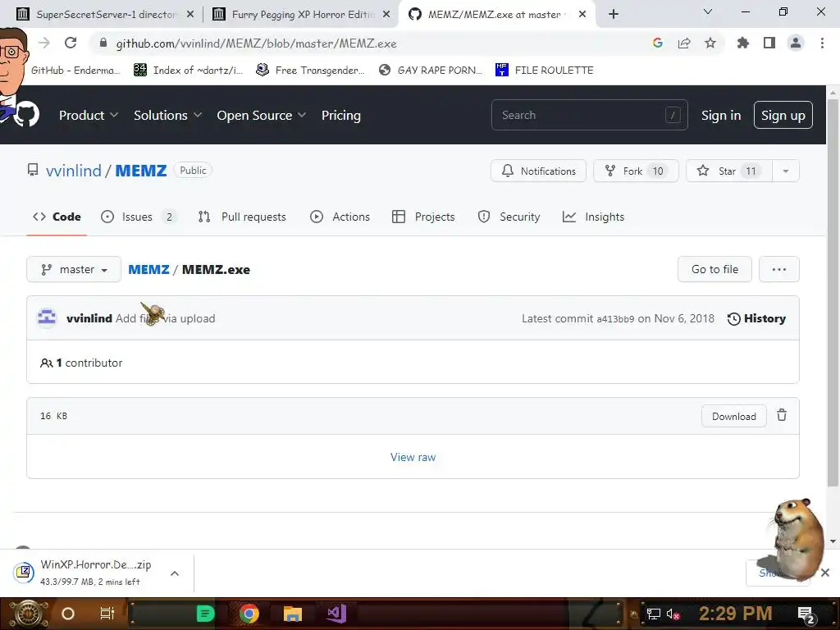Switch to the SuperSecretServer-1 directory tab

coord(105,14)
